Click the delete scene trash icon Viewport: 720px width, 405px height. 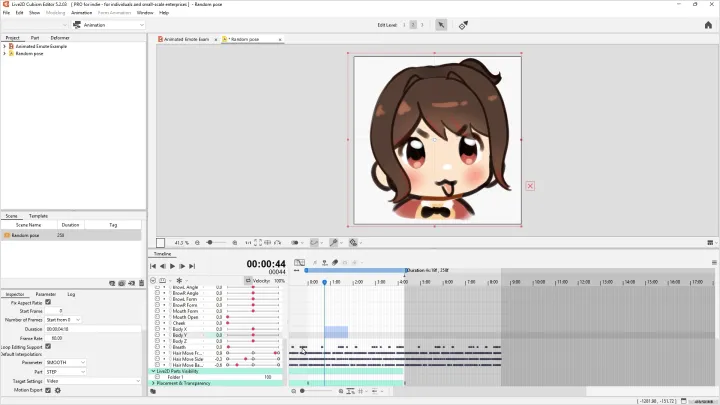point(141,283)
